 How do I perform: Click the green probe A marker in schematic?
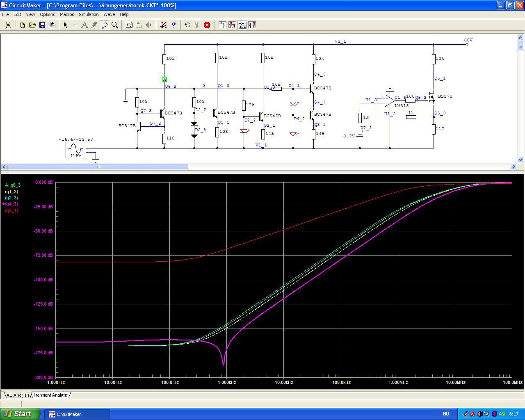pyautogui.click(x=164, y=79)
